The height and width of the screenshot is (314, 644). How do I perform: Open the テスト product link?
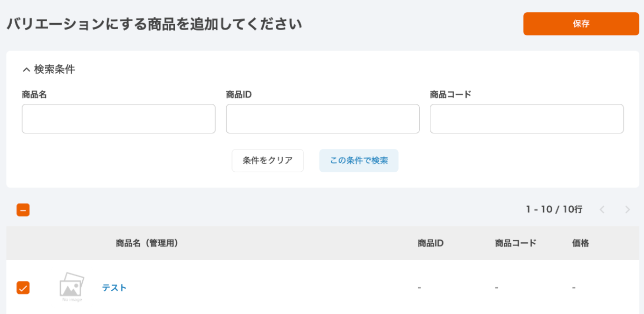(114, 288)
